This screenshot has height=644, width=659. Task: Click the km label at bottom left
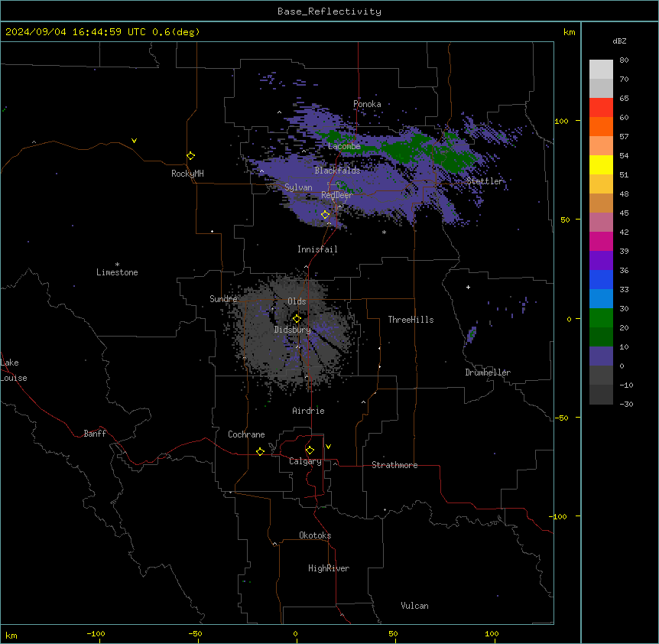pyautogui.click(x=11, y=636)
